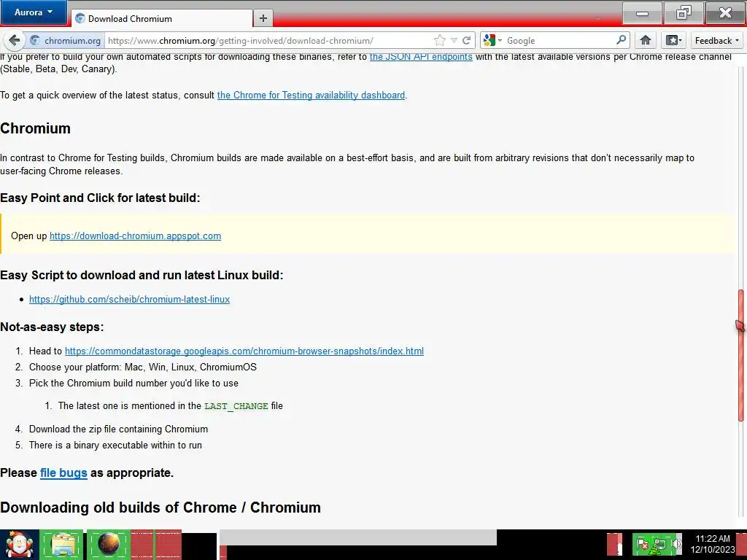This screenshot has width=747, height=560.
Task: Open the file bugs link
Action: [63, 472]
